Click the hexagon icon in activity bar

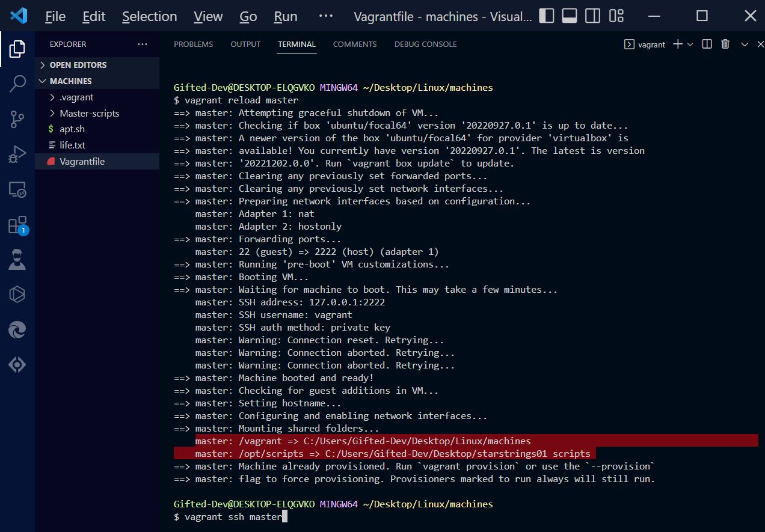17,294
